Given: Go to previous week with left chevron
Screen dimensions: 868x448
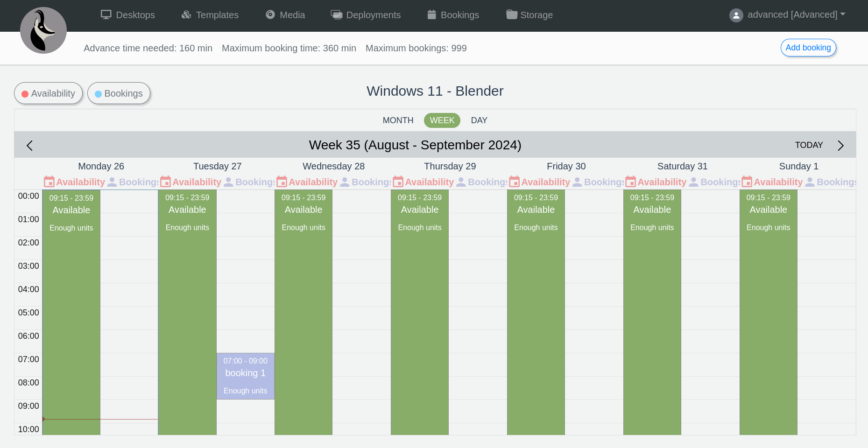Looking at the screenshot, I should (30, 146).
